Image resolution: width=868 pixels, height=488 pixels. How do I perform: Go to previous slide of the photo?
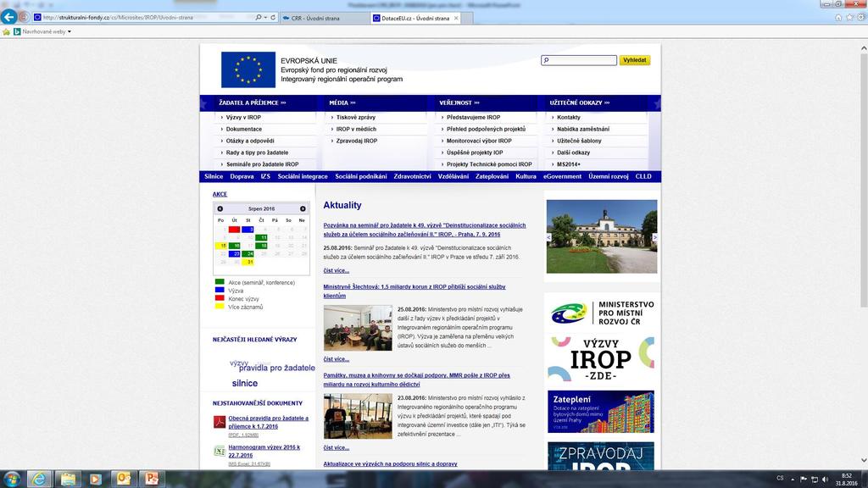click(549, 237)
